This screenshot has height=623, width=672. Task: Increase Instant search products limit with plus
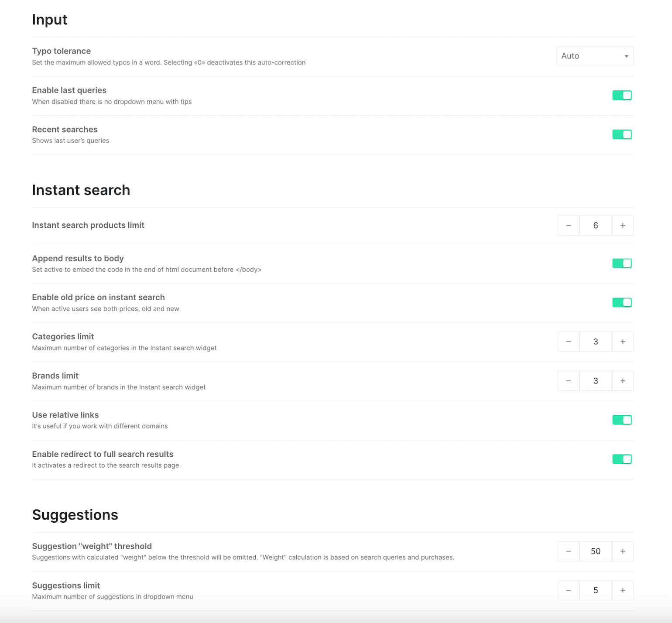pyautogui.click(x=623, y=226)
